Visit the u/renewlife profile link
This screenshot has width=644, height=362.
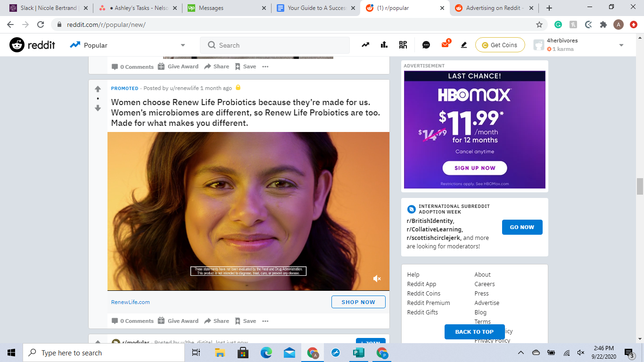184,88
